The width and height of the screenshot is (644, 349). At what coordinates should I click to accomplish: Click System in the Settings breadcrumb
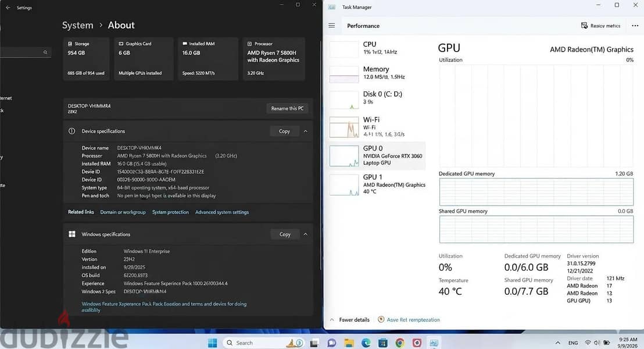coord(78,25)
